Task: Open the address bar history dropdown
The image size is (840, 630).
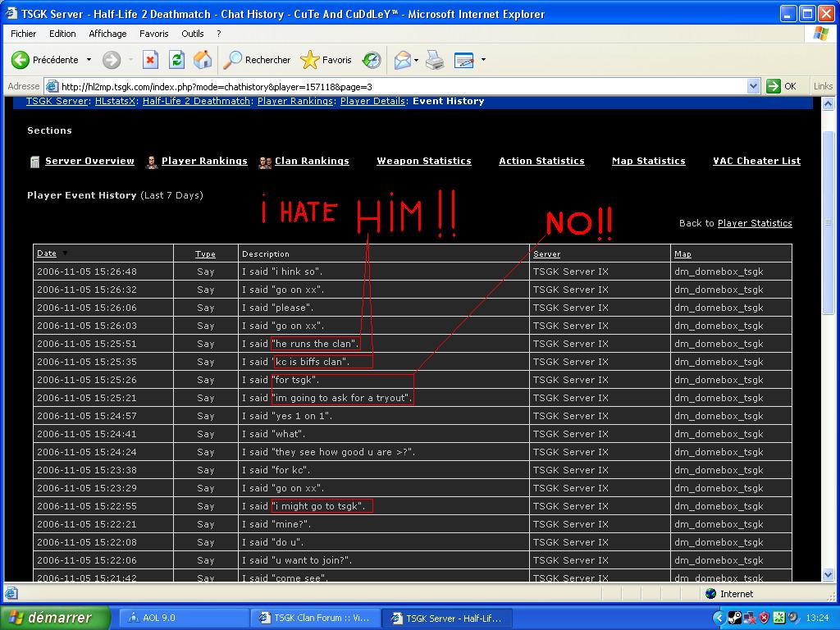Action: [x=753, y=85]
